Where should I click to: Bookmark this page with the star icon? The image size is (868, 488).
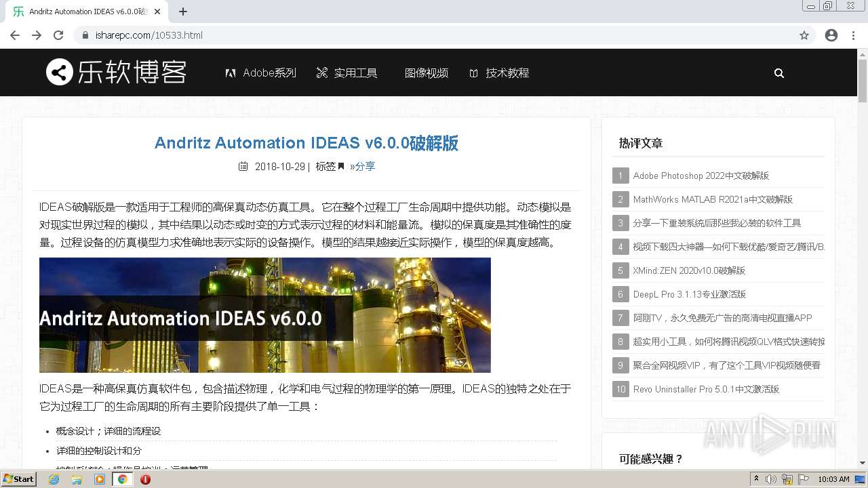804,35
